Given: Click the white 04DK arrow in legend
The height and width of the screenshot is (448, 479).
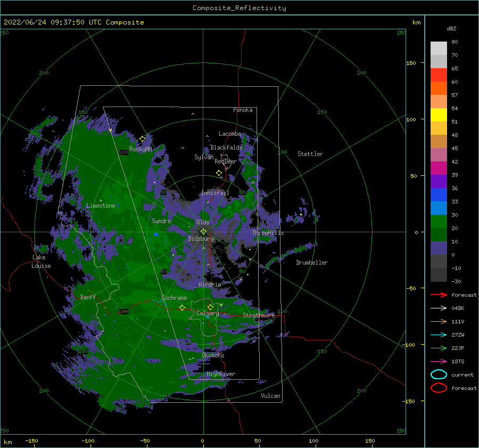Looking at the screenshot, I should pos(439,308).
